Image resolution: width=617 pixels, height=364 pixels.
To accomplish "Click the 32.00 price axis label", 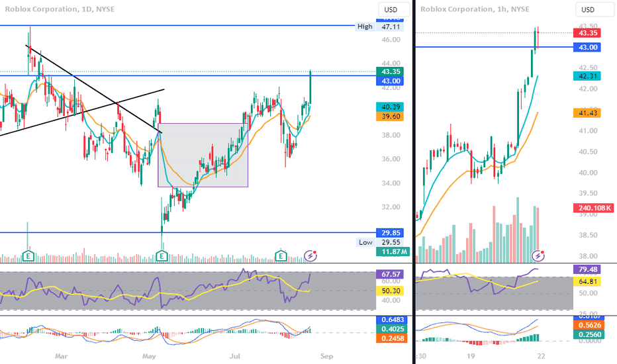I will (x=391, y=207).
